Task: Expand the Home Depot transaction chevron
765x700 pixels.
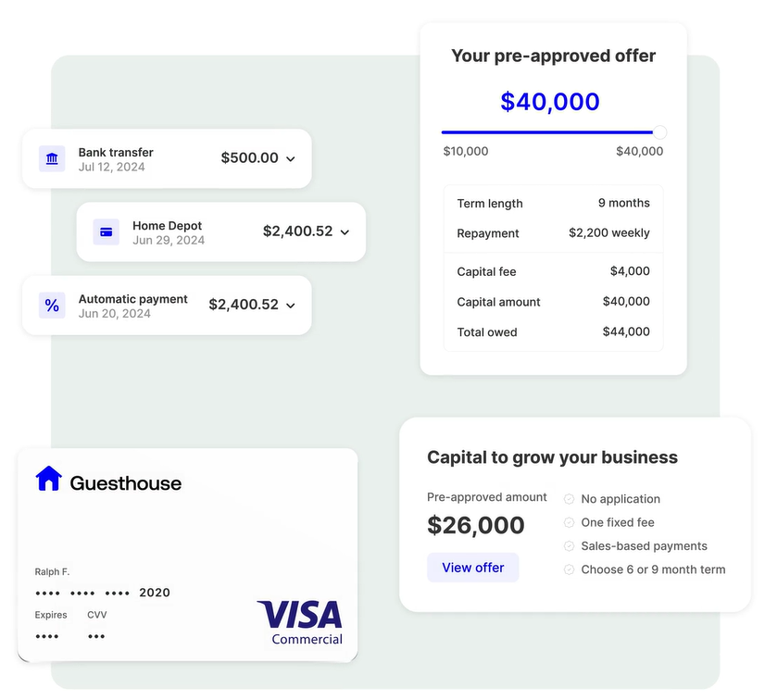Action: [345, 232]
